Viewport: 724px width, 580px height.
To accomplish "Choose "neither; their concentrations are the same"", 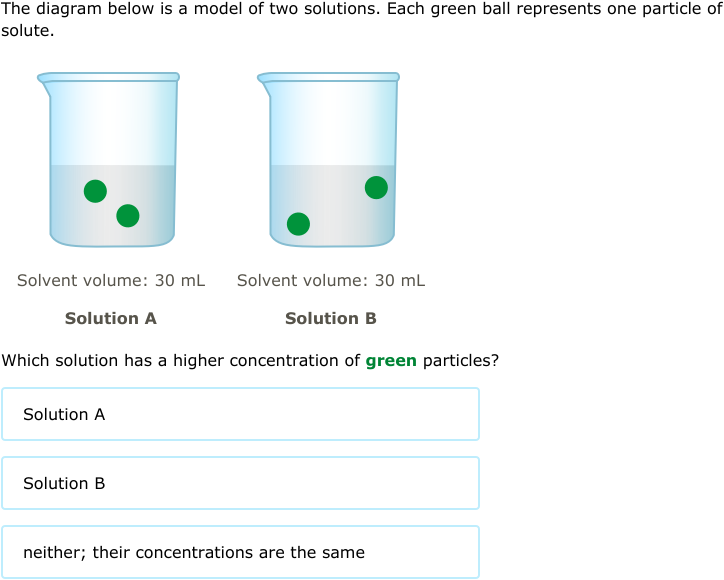I will [241, 552].
